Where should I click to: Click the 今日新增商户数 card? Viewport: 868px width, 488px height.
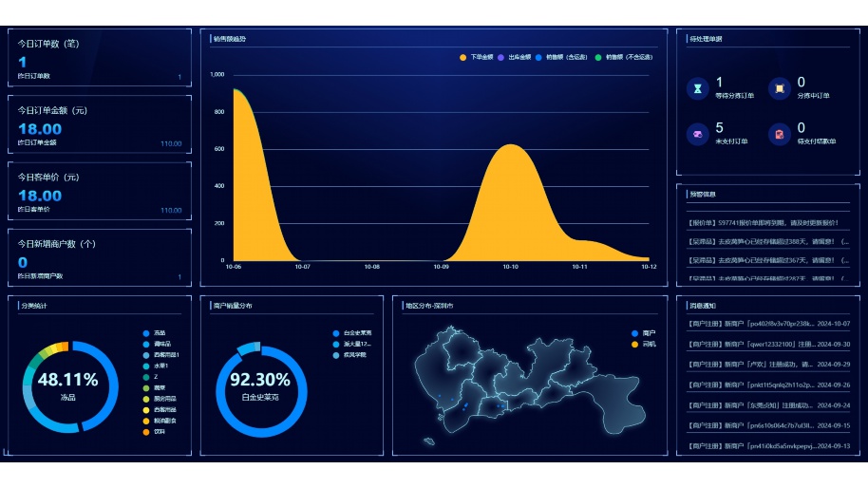(100, 256)
